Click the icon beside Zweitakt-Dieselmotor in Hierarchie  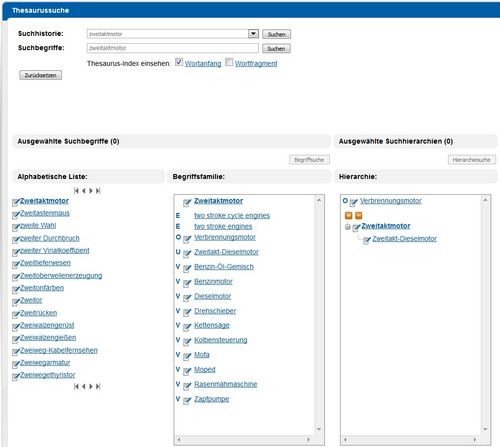(x=366, y=240)
